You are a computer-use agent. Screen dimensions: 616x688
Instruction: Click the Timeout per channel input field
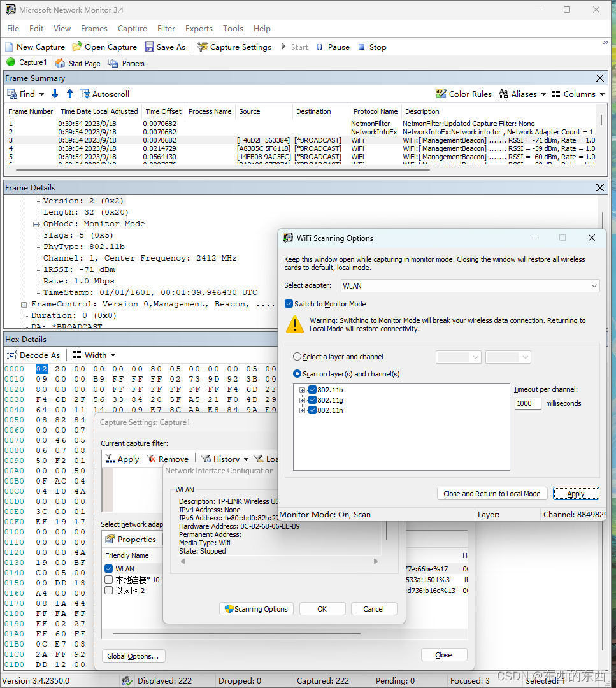click(527, 403)
